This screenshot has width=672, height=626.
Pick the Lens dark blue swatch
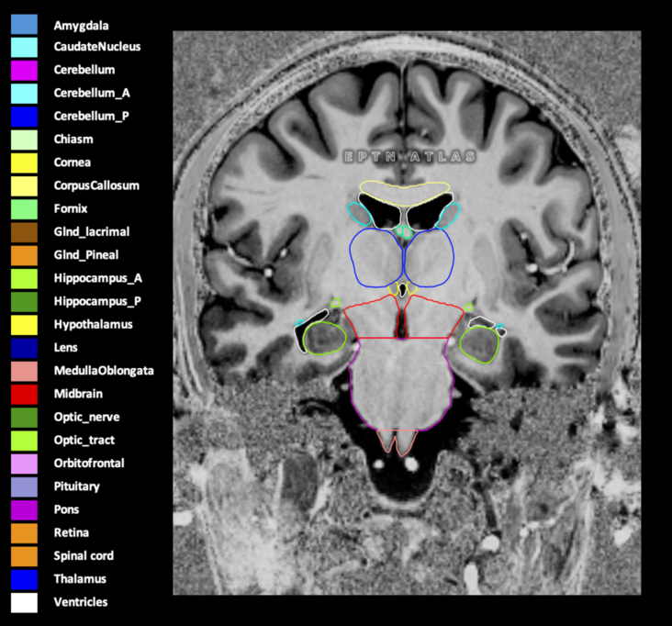pos(24,348)
